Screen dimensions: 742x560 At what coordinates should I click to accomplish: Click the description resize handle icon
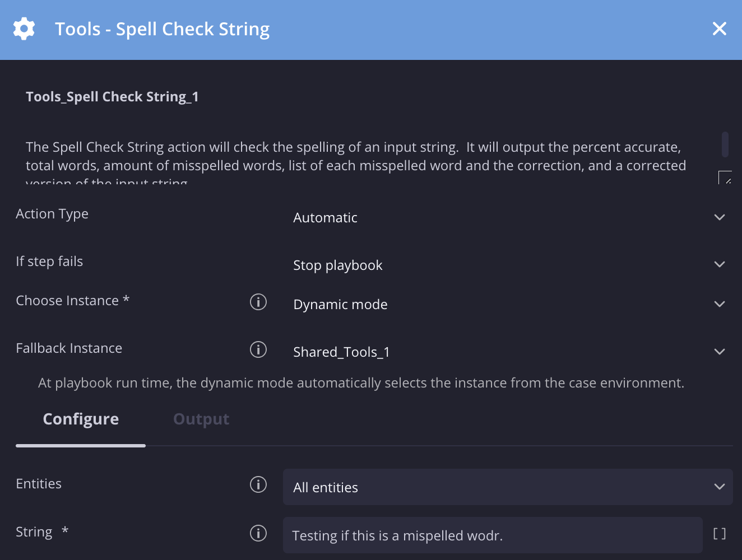click(x=725, y=178)
